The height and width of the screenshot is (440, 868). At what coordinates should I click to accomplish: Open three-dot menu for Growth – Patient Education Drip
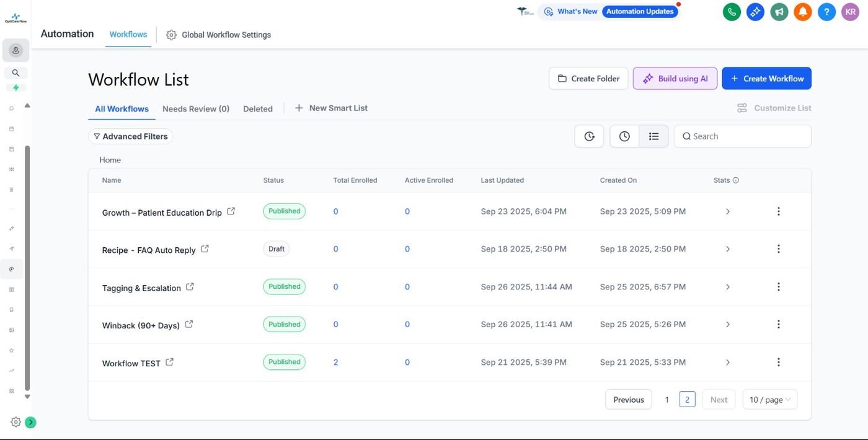779,211
